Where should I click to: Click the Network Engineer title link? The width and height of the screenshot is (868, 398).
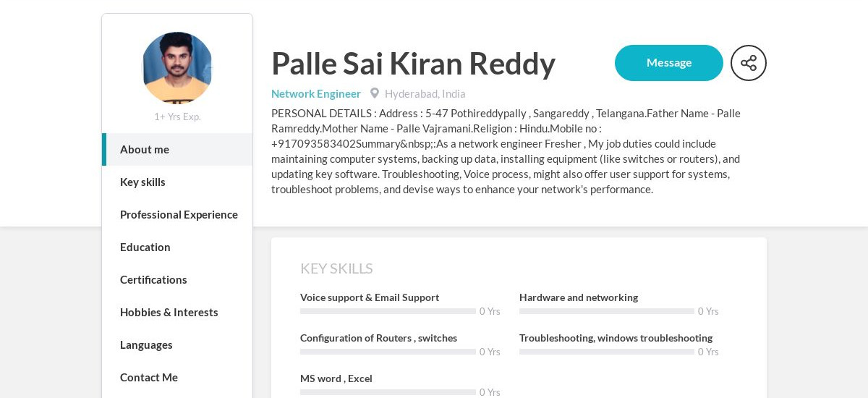pyautogui.click(x=316, y=93)
